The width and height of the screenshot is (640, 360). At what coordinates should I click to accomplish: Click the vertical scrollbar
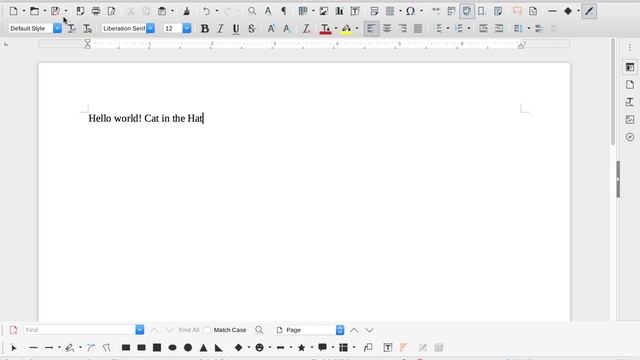tap(613, 91)
